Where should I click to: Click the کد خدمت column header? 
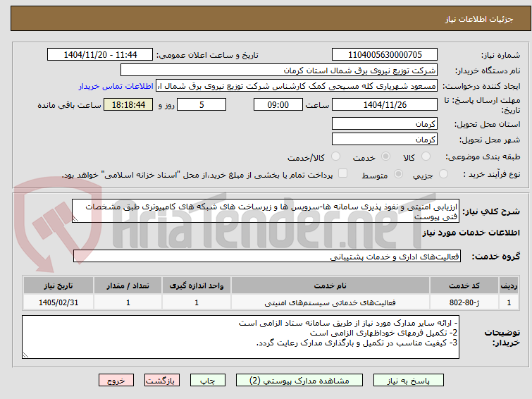tap(464, 286)
